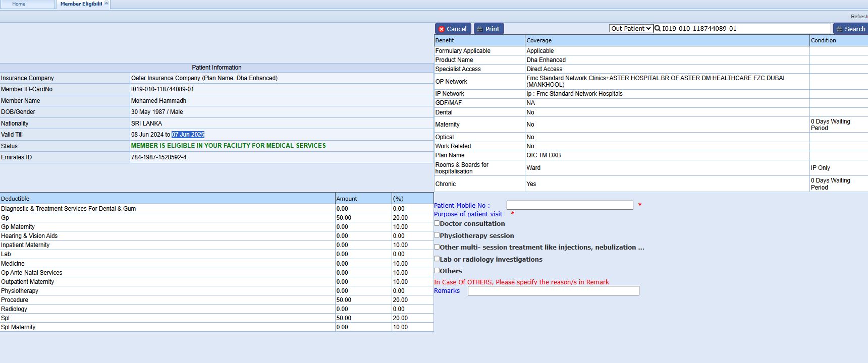Close the Member Eligibility tab
The height and width of the screenshot is (363, 868).
coord(106,4)
